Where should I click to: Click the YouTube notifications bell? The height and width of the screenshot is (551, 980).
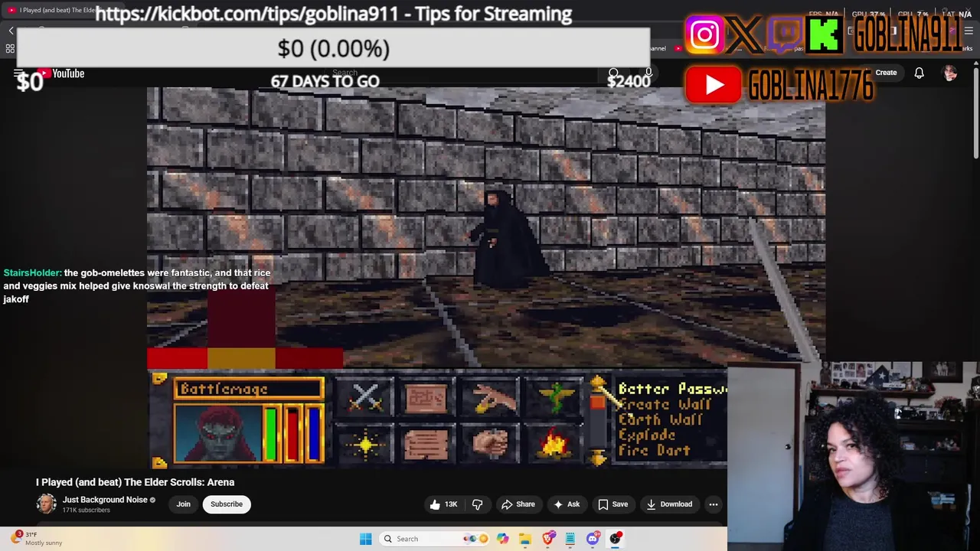(919, 73)
